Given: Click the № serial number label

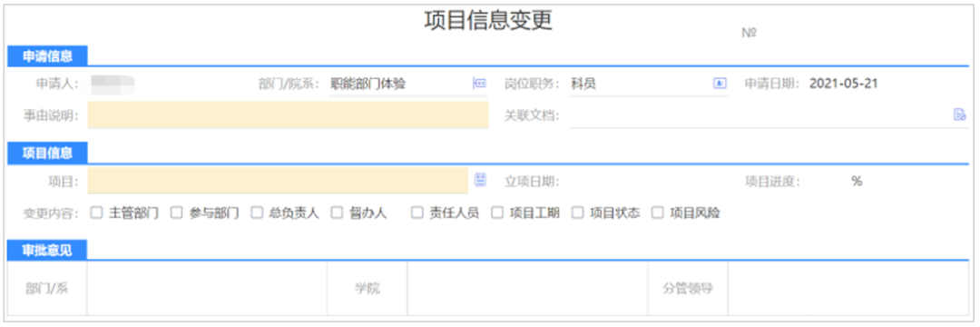Looking at the screenshot, I should pos(750,33).
